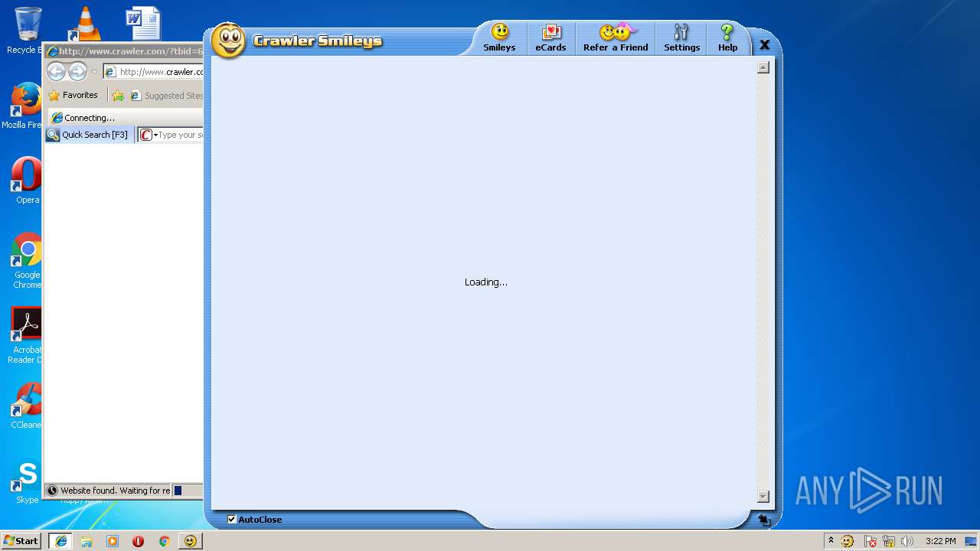Open the Favorites button in Internet Explorer

(x=73, y=96)
